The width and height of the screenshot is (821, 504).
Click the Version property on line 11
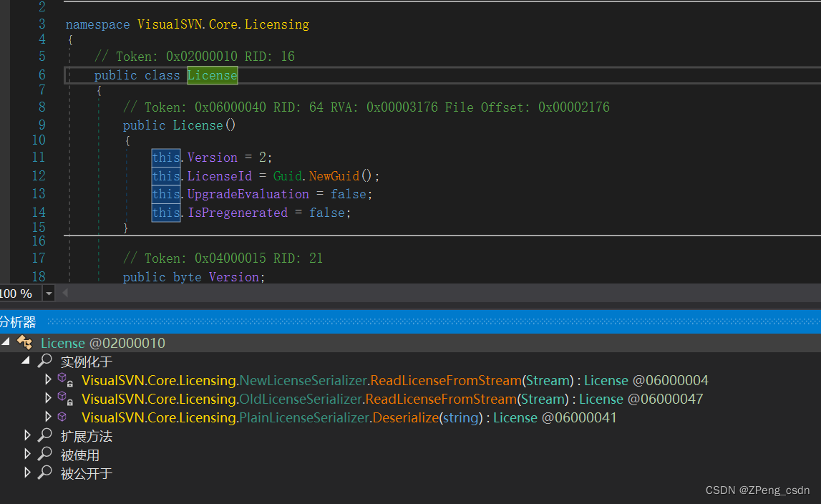(212, 157)
